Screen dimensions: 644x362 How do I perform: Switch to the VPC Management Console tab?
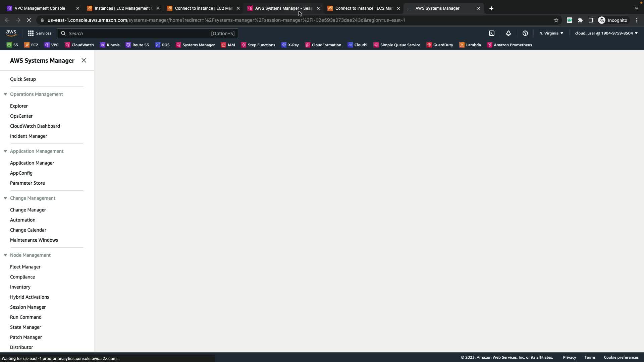pyautogui.click(x=40, y=8)
